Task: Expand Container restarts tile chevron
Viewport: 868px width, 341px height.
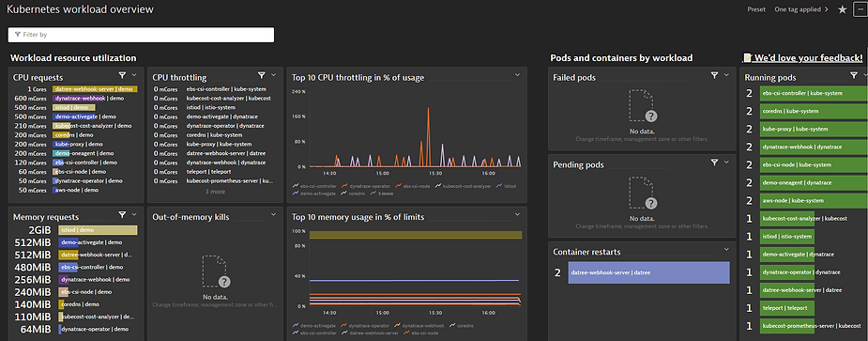Action: click(726, 250)
